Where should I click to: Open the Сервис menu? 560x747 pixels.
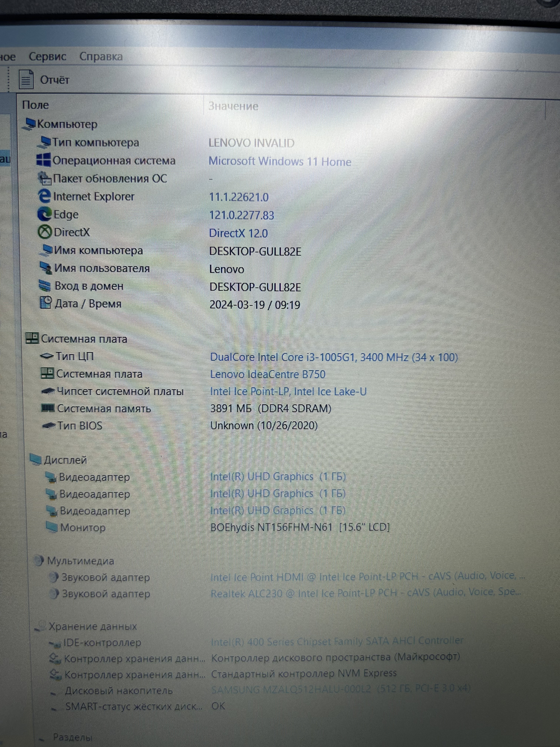47,57
